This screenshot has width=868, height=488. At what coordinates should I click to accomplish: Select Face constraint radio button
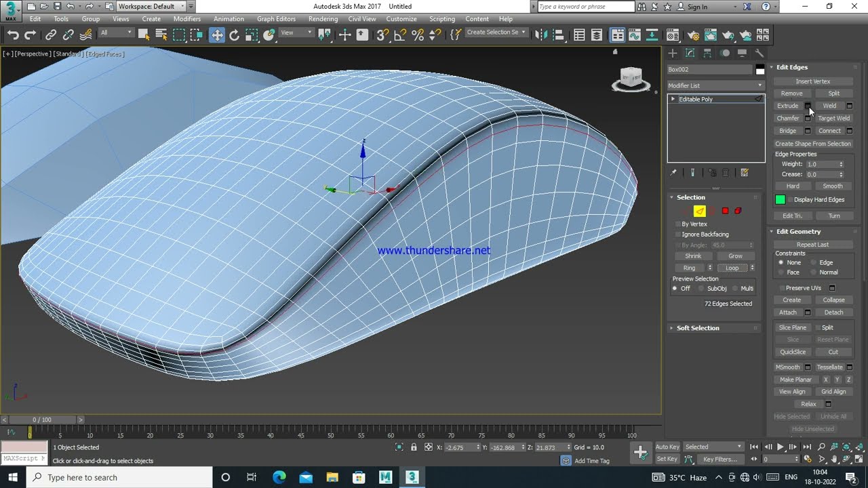pyautogui.click(x=781, y=272)
